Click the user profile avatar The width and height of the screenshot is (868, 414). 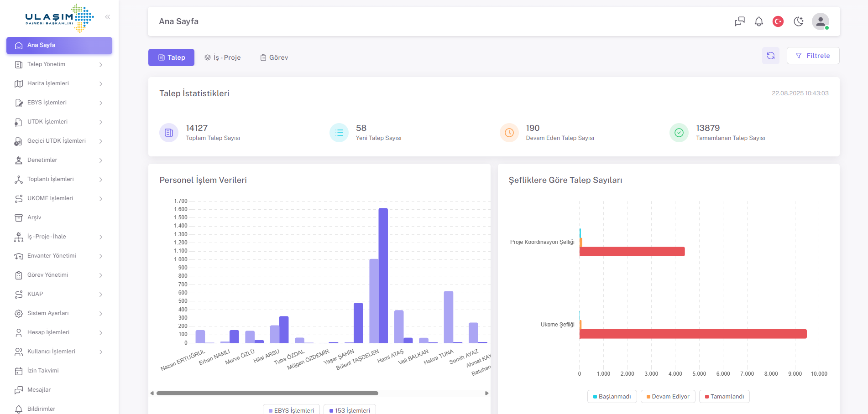(x=820, y=21)
